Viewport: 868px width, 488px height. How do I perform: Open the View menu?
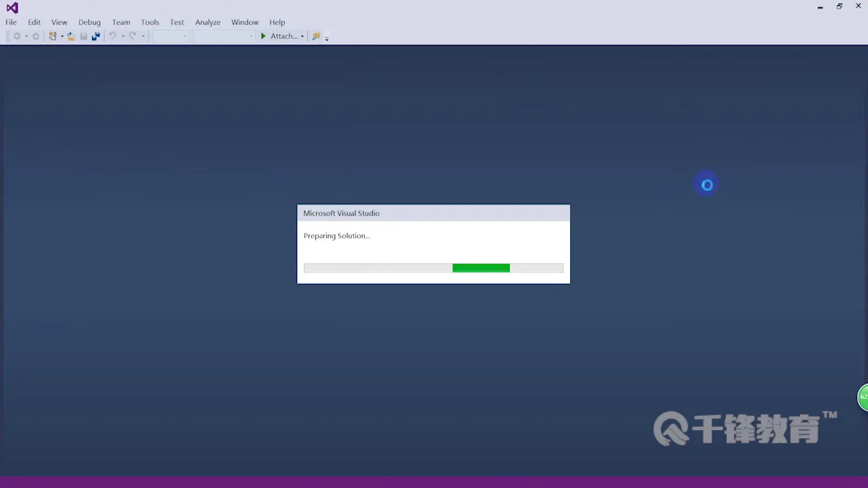click(59, 22)
